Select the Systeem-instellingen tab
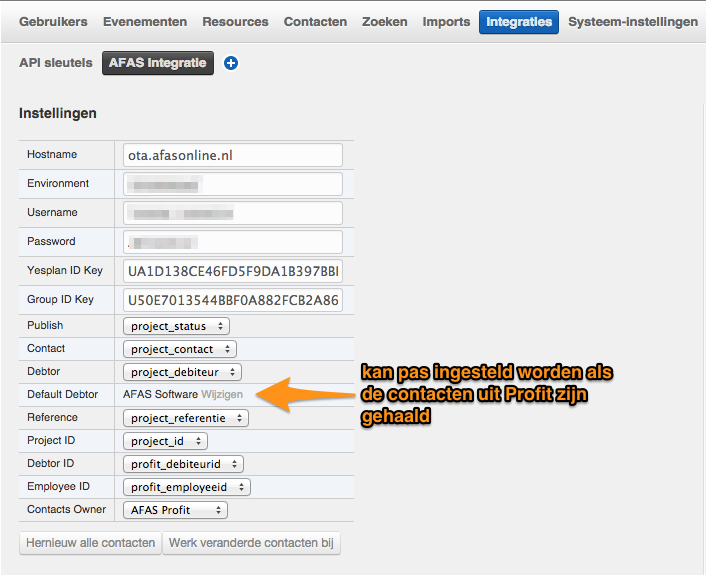 pos(633,21)
